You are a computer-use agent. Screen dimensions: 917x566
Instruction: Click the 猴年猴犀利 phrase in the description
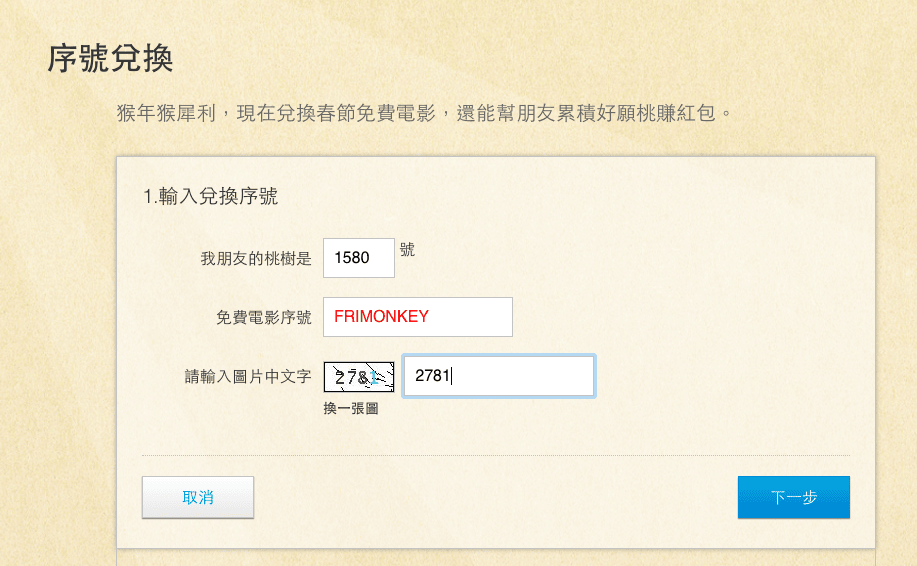pyautogui.click(x=166, y=113)
